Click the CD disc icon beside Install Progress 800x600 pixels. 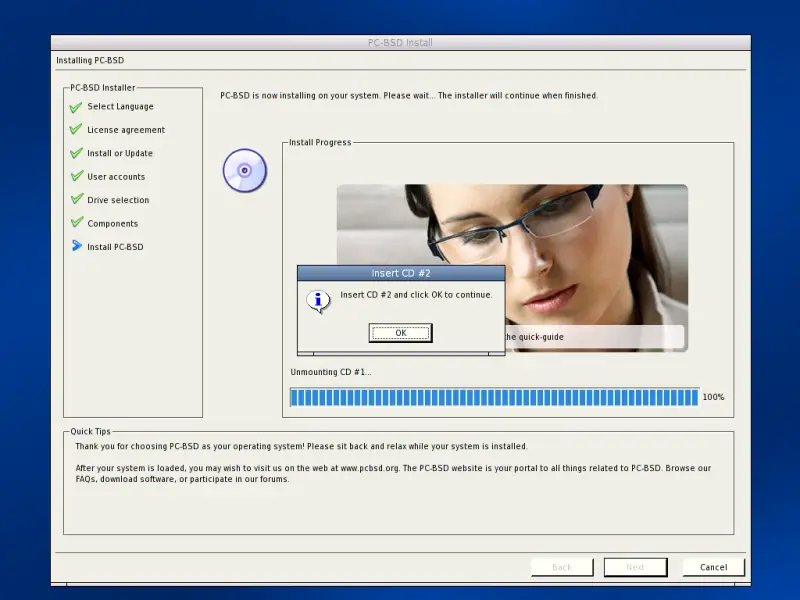245,170
